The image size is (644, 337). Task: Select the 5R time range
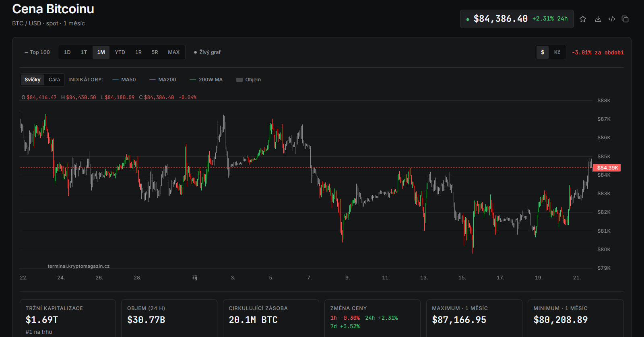pos(155,52)
